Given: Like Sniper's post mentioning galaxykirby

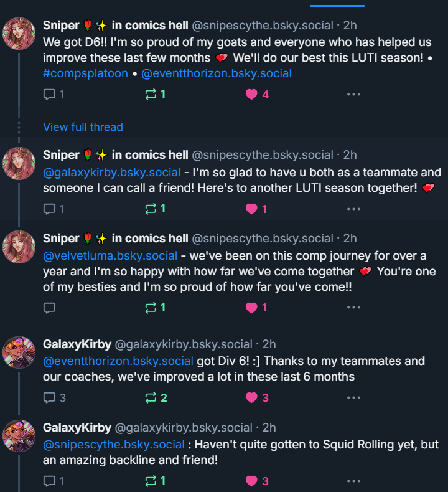Looking at the screenshot, I should point(251,209).
